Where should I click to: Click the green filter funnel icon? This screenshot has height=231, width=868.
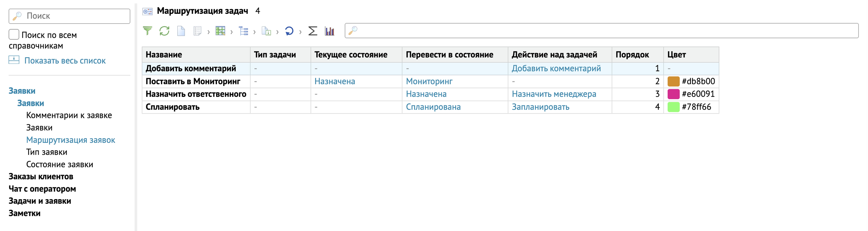(147, 31)
